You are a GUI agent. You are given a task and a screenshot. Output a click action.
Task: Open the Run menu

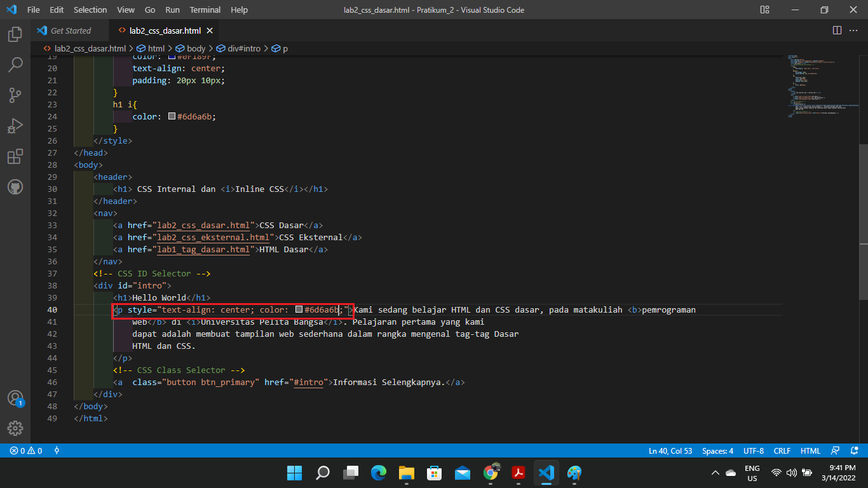[172, 10]
